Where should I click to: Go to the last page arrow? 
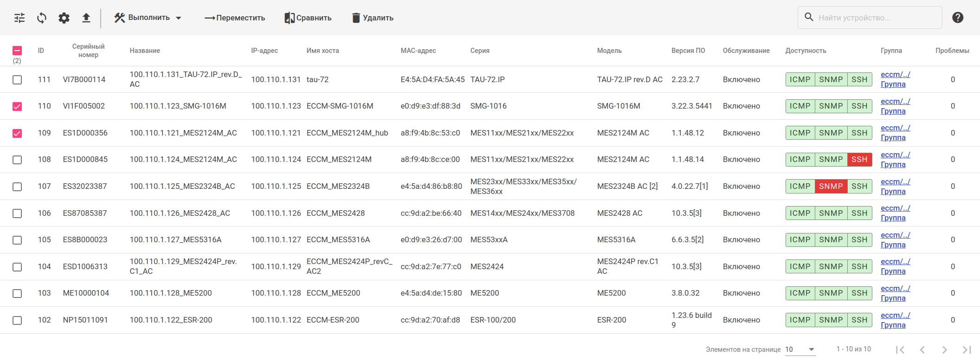[967, 349]
